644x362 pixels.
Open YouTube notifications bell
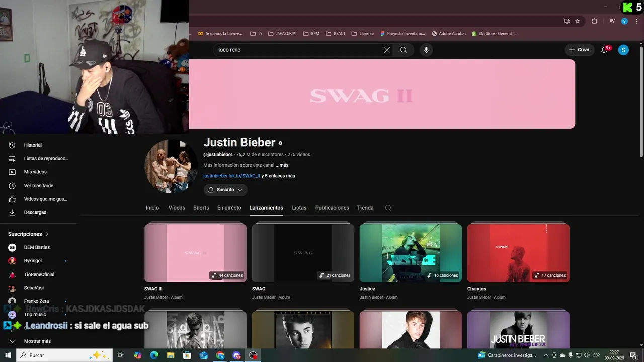(604, 50)
